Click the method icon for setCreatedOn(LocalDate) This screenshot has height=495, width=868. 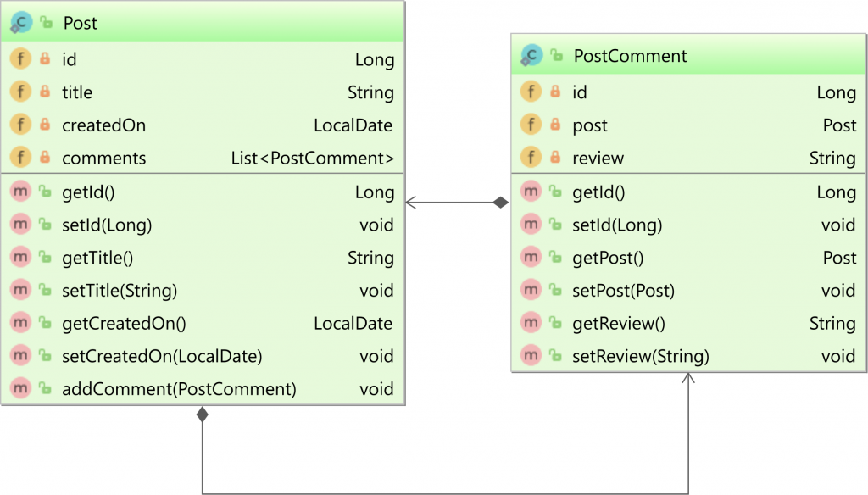pyautogui.click(x=20, y=355)
